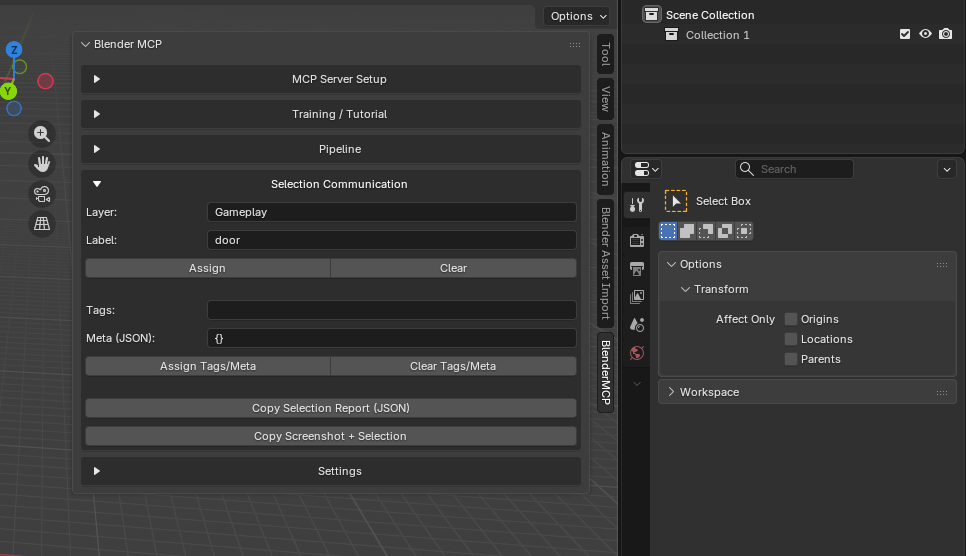966x556 pixels.
Task: Open the viewport Options dropdown
Action: [577, 16]
